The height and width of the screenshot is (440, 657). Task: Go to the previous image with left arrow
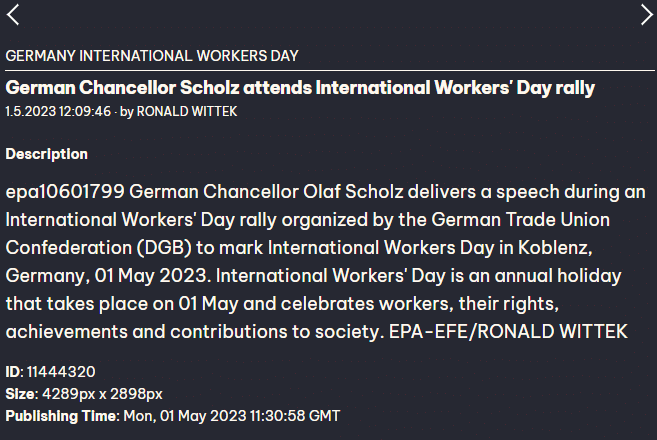[13, 15]
